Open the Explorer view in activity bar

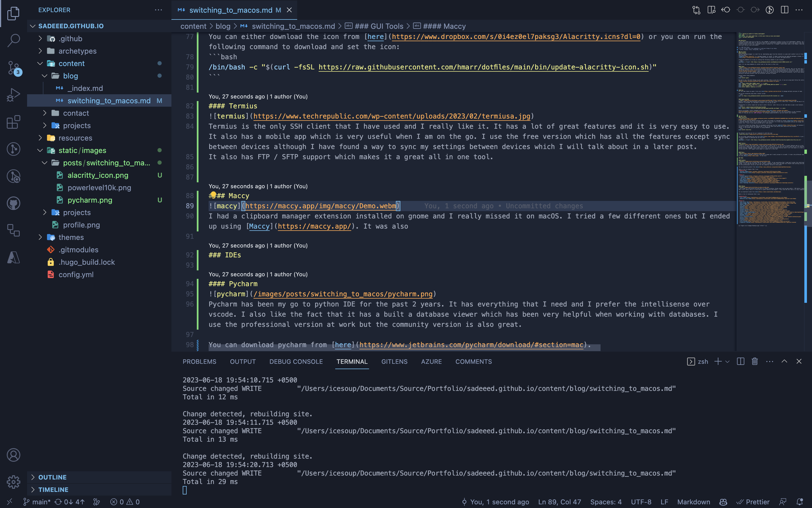pos(14,13)
